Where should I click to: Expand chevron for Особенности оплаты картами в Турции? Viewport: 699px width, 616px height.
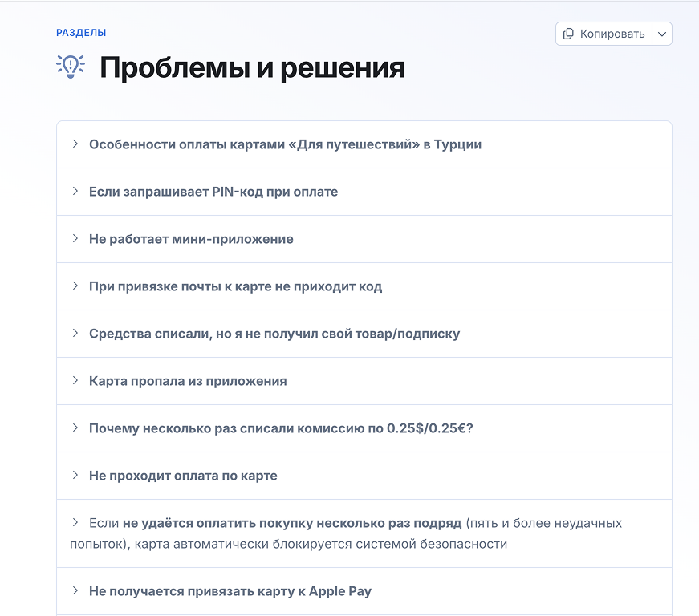pyautogui.click(x=75, y=144)
